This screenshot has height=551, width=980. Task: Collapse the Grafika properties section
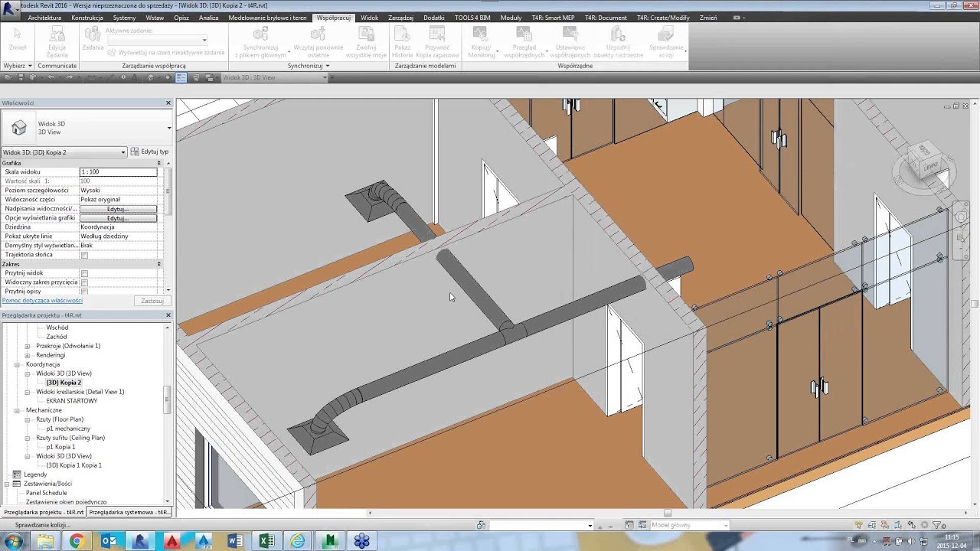point(159,163)
